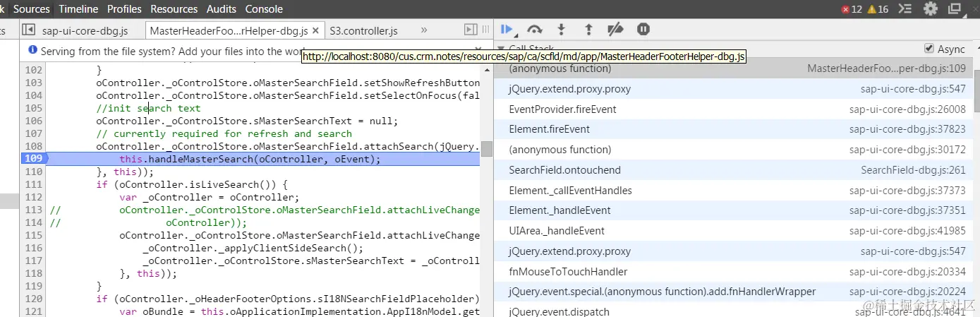Open the Sources panel tab

click(32, 9)
